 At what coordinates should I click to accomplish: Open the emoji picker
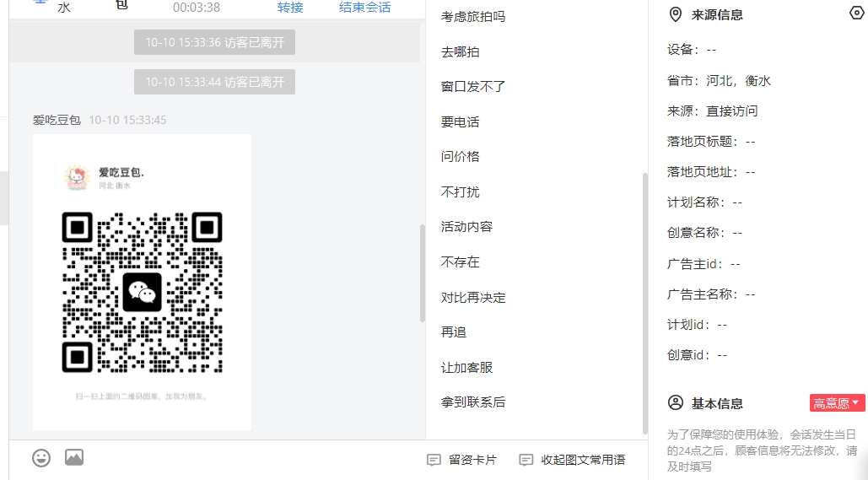(41, 458)
